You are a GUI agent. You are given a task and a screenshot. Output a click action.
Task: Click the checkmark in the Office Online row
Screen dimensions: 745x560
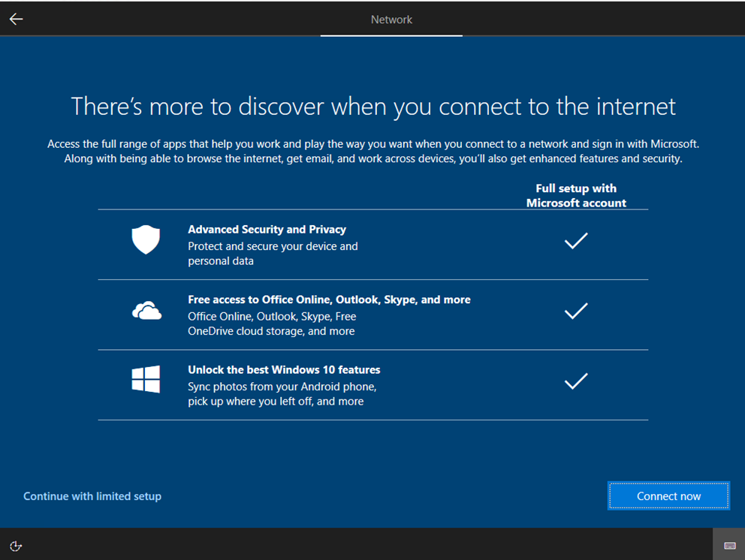coord(575,311)
